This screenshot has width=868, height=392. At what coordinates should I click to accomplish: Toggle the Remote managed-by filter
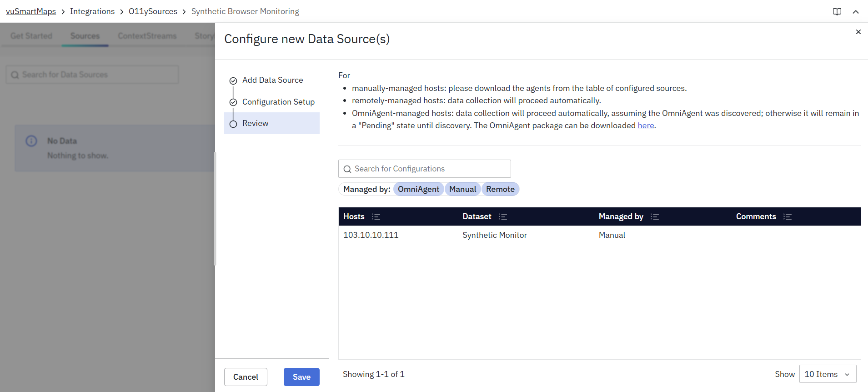point(500,189)
